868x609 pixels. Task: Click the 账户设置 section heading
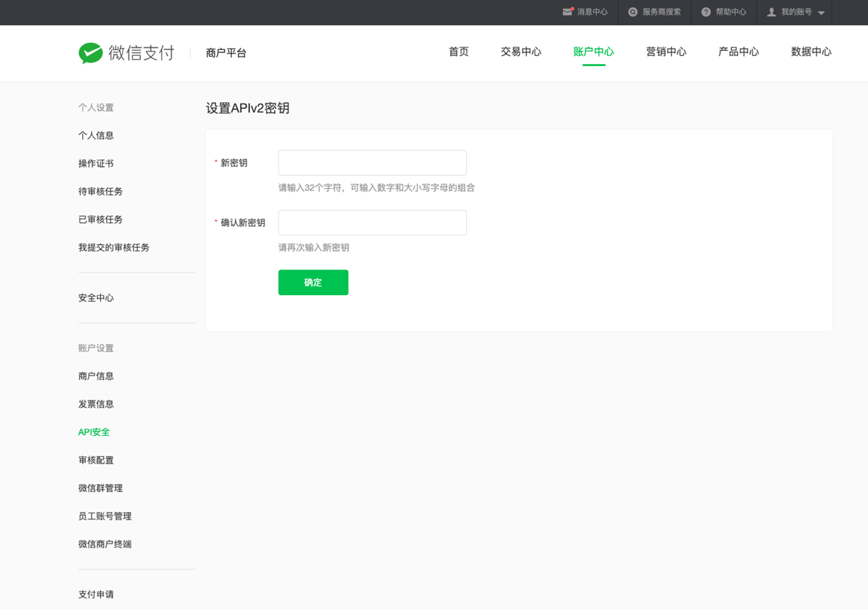click(96, 348)
